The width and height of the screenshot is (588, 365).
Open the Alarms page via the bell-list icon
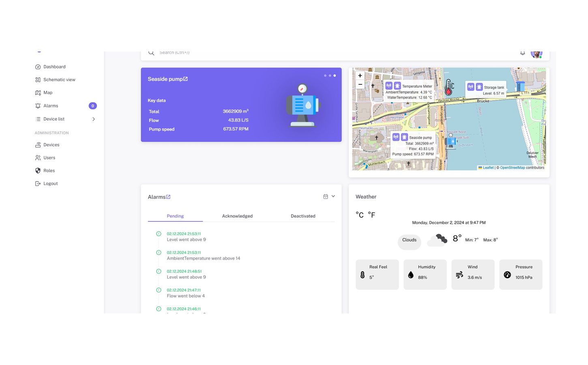point(38,105)
